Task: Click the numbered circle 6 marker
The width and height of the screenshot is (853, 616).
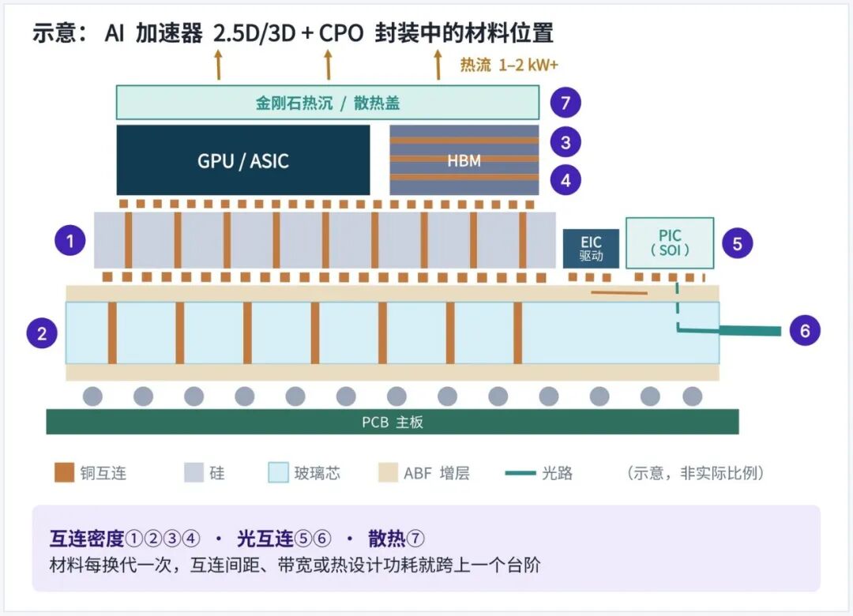Action: (x=805, y=330)
